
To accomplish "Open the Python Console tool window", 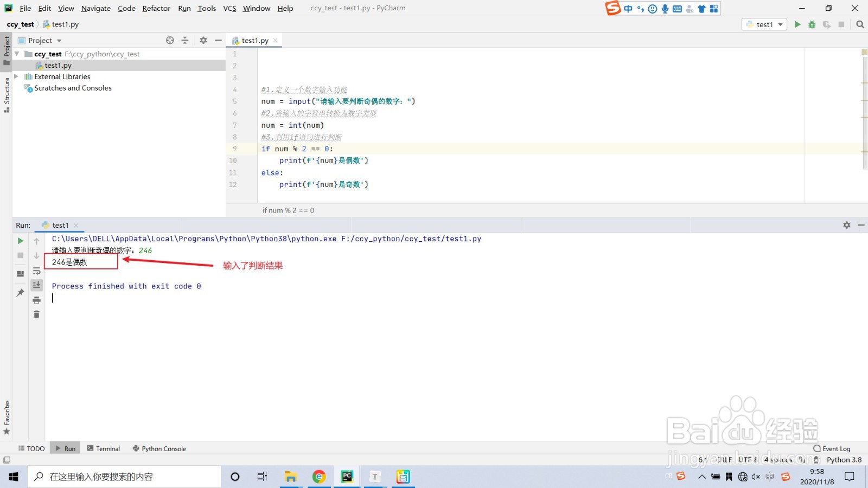I will (159, 448).
